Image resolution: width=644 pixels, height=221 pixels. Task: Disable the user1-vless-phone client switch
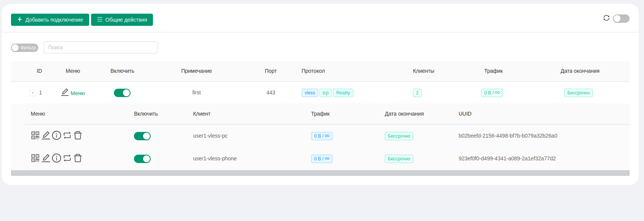142,159
